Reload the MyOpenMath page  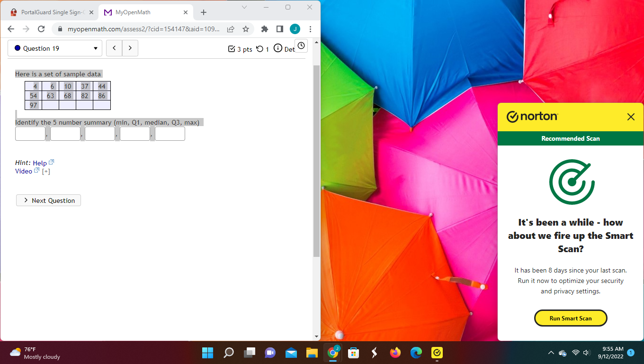pyautogui.click(x=41, y=29)
